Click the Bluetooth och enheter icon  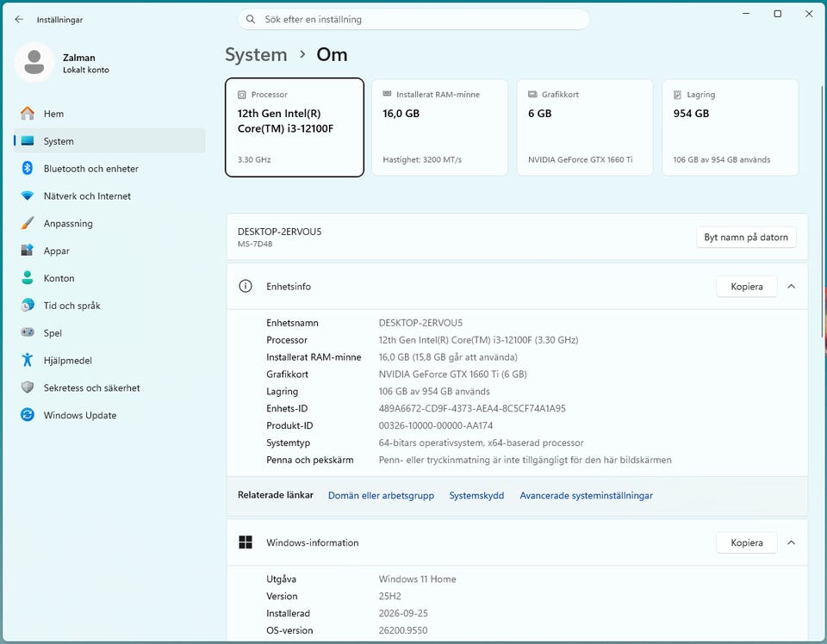(28, 168)
